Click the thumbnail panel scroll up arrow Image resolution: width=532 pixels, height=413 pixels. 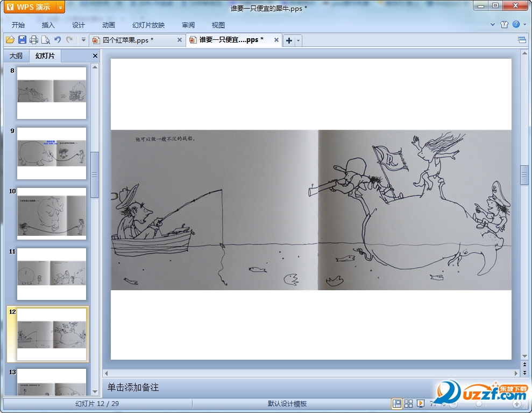[x=95, y=67]
